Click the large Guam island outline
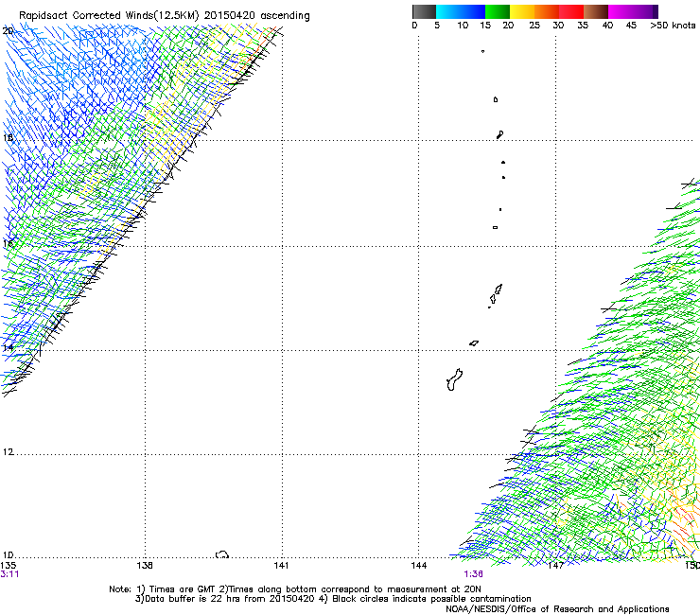700x615 pixels. coord(454,380)
